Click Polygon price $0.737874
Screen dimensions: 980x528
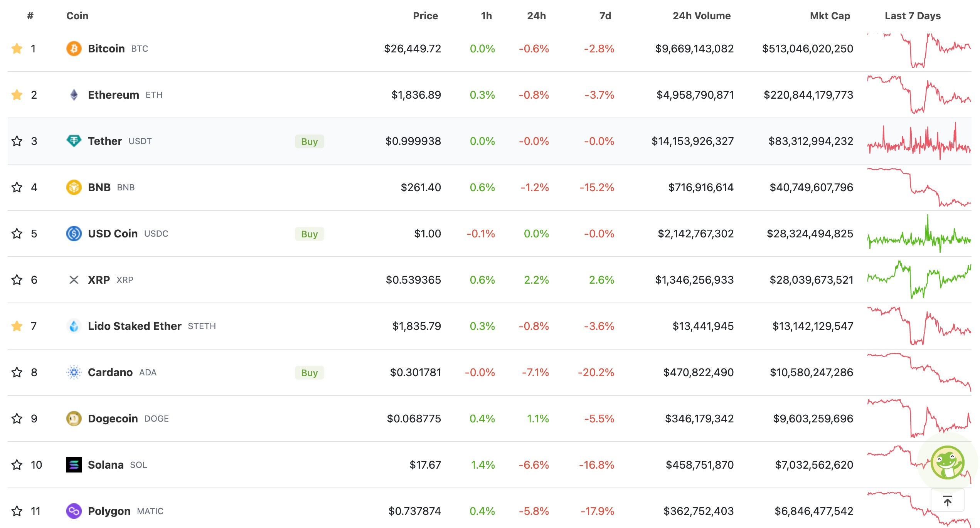point(414,511)
